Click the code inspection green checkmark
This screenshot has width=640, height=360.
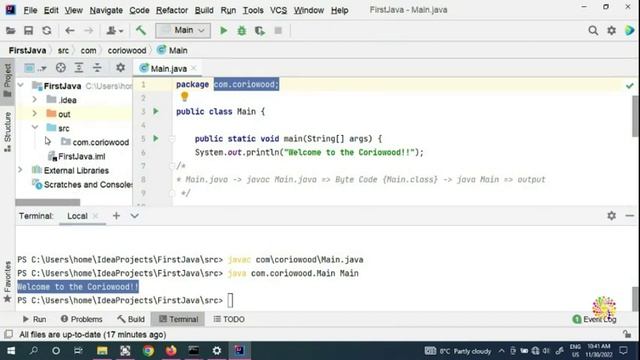point(630,86)
